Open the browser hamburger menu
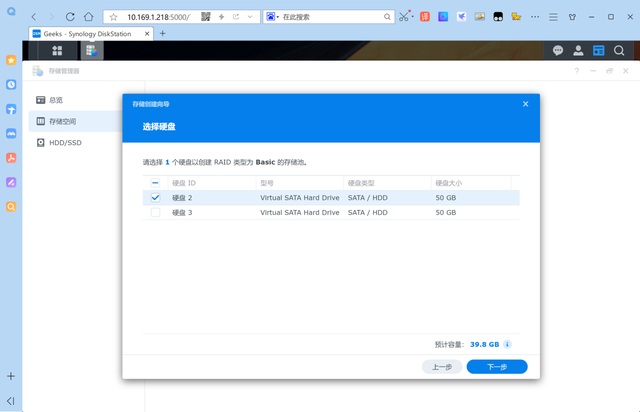The image size is (640, 412). (x=553, y=17)
